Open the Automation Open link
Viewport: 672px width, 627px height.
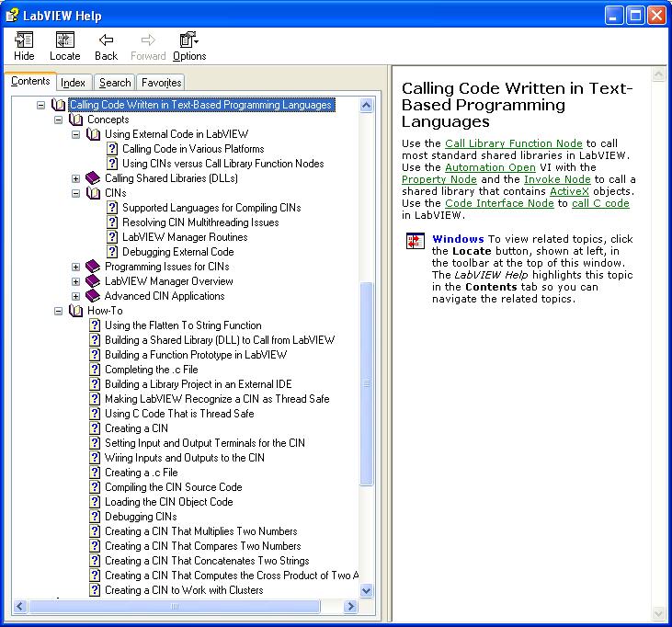point(490,167)
